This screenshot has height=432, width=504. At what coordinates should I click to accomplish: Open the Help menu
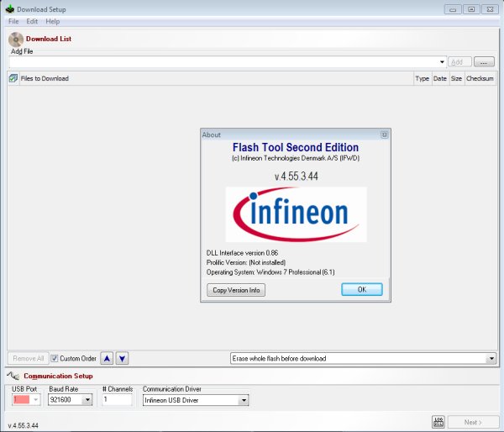click(x=53, y=21)
